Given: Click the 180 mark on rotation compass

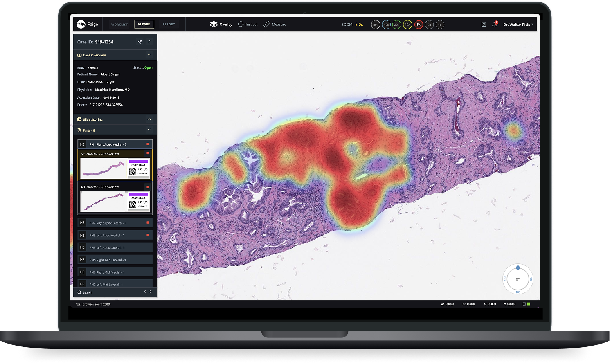Looking at the screenshot, I should [518, 292].
